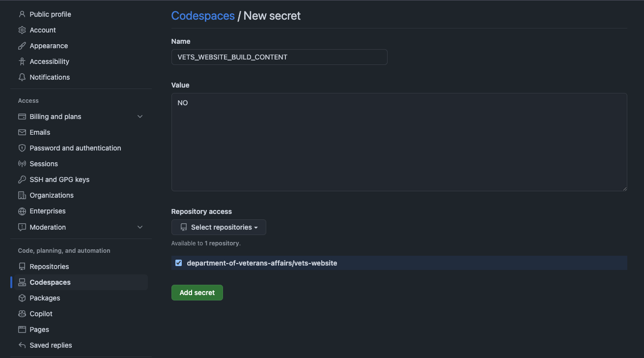Click the Packages box icon
644x358 pixels.
(x=22, y=298)
